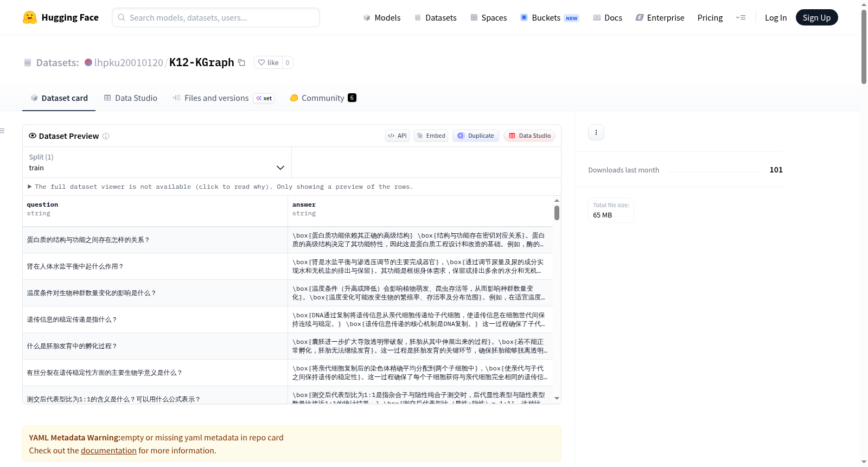Screen dimensions: 868x467
Task: Click the preview table scrollbar thumb
Action: tap(557, 213)
